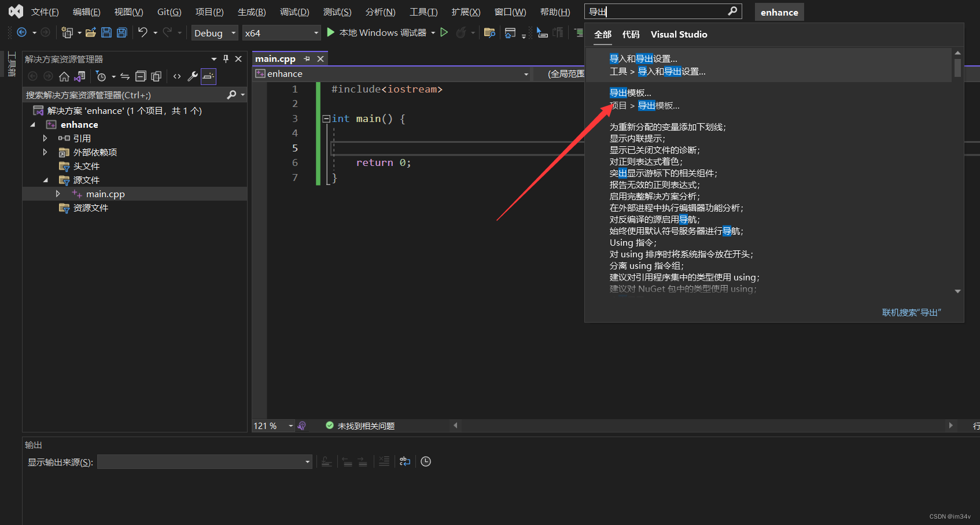Collapse the int main() code block
The width and height of the screenshot is (980, 525).
[x=326, y=119]
